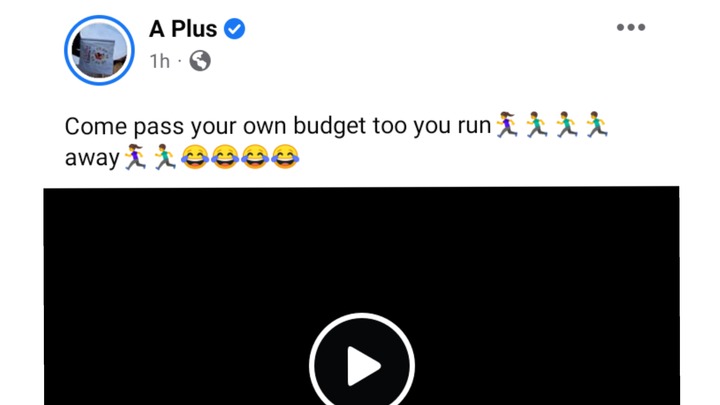Click last running man emoji on first line
This screenshot has width=720, height=405.
[x=597, y=124]
